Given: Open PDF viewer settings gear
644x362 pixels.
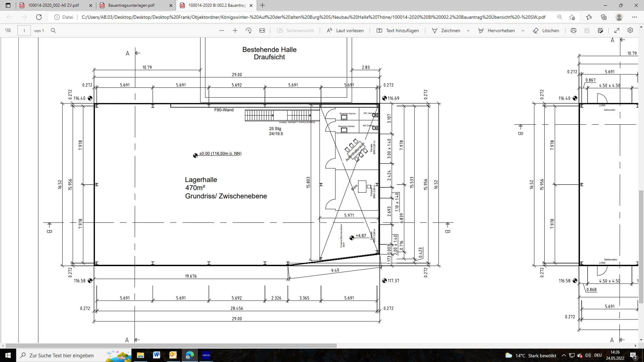Looking at the screenshot, I should (x=630, y=31).
